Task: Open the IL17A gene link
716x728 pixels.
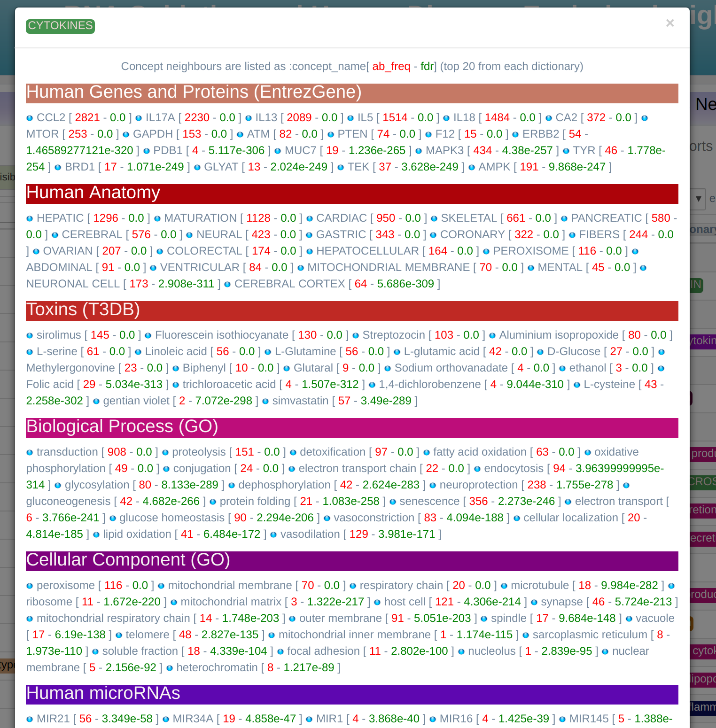Action: coord(160,117)
